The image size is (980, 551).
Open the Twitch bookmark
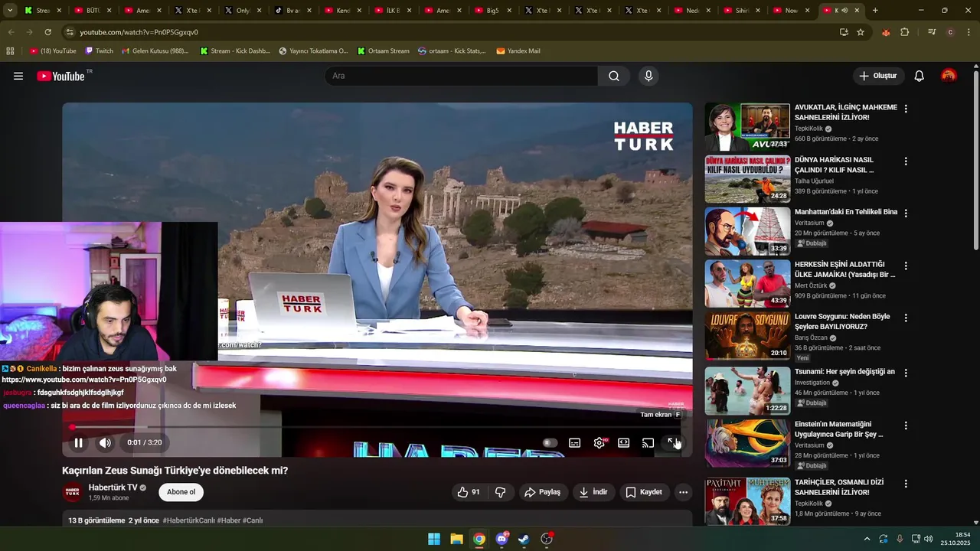[x=99, y=51]
